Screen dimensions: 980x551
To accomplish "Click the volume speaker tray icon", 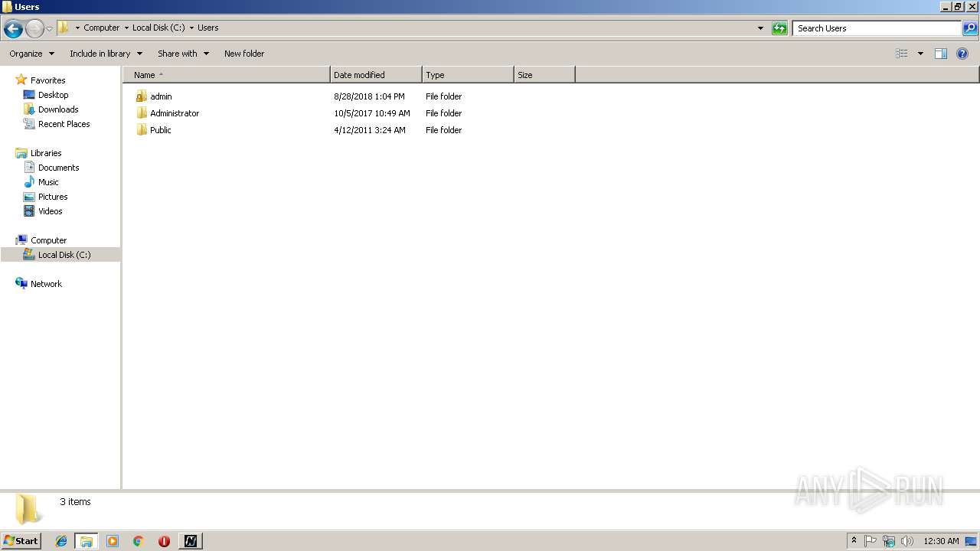I will point(907,541).
